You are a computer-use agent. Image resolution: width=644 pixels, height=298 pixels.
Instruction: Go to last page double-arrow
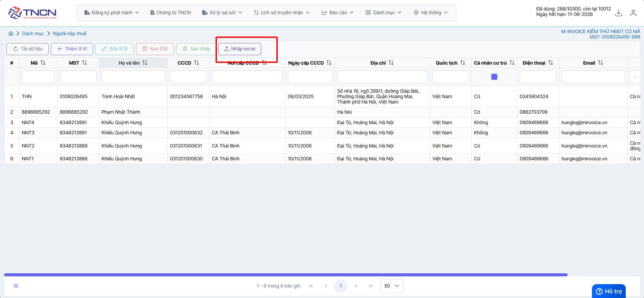(x=371, y=286)
